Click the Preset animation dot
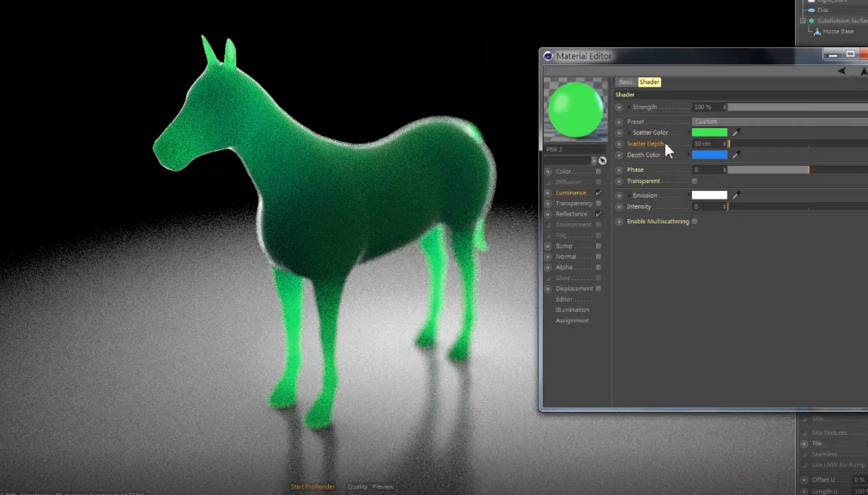This screenshot has height=495, width=868. click(619, 121)
